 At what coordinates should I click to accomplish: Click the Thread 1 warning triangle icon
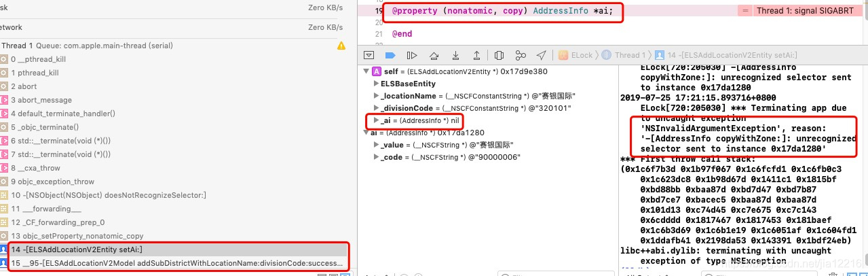[x=341, y=46]
